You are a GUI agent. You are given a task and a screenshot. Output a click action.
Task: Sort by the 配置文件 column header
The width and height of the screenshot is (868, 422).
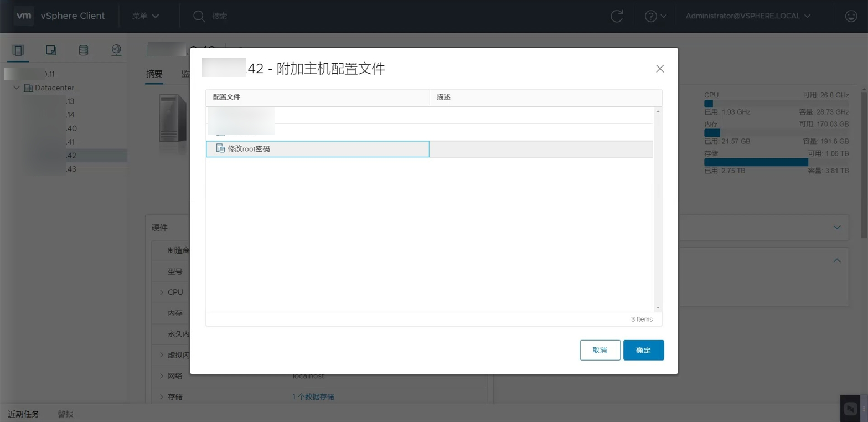click(317, 97)
